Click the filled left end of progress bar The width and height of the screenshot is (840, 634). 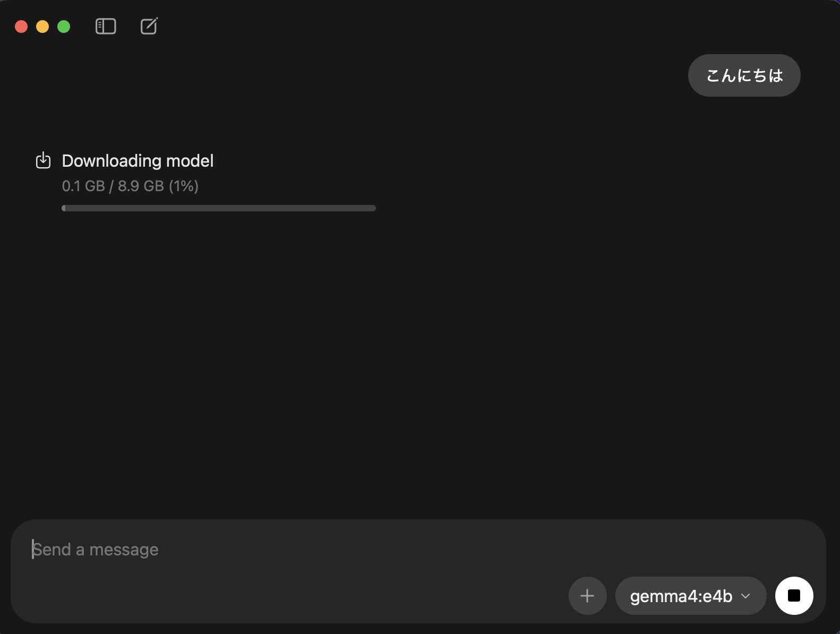click(64, 208)
